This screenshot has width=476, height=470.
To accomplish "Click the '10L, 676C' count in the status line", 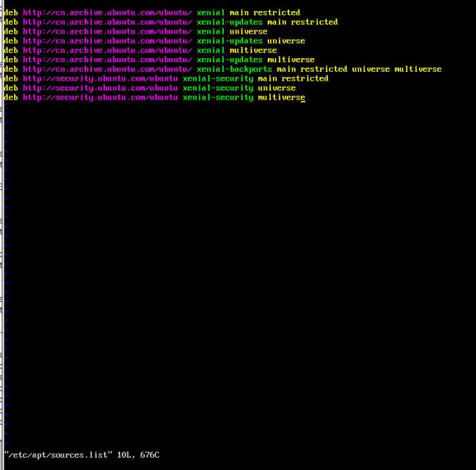I will pos(138,455).
